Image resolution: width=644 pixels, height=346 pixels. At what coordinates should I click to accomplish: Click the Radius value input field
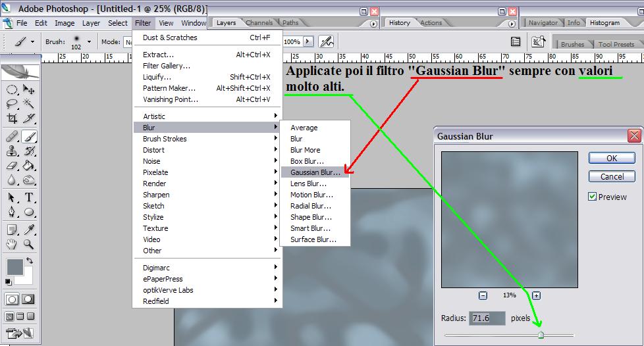487,318
